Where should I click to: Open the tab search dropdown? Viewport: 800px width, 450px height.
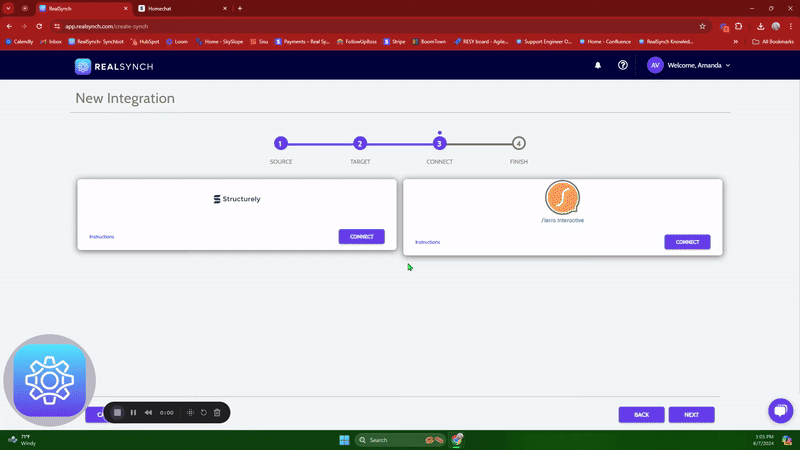tap(8, 9)
